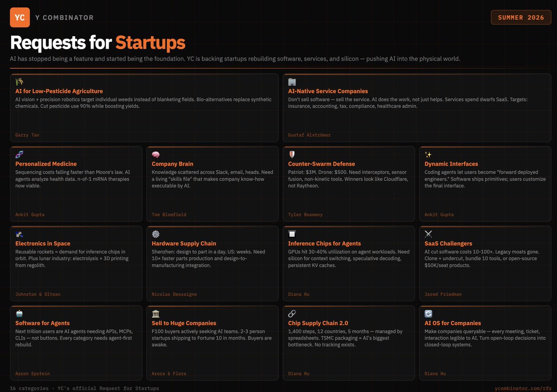Image resolution: width=557 pixels, height=392 pixels.
Task: Click the orange YC logo
Action: tap(20, 18)
